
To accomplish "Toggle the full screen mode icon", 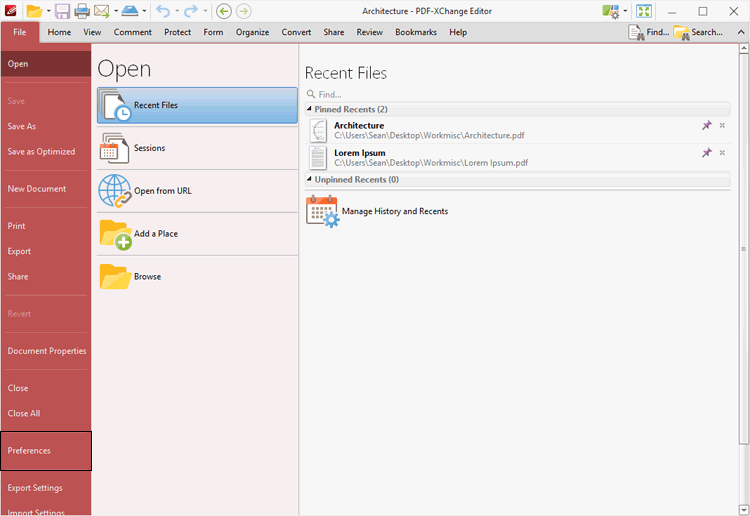I will [644, 11].
